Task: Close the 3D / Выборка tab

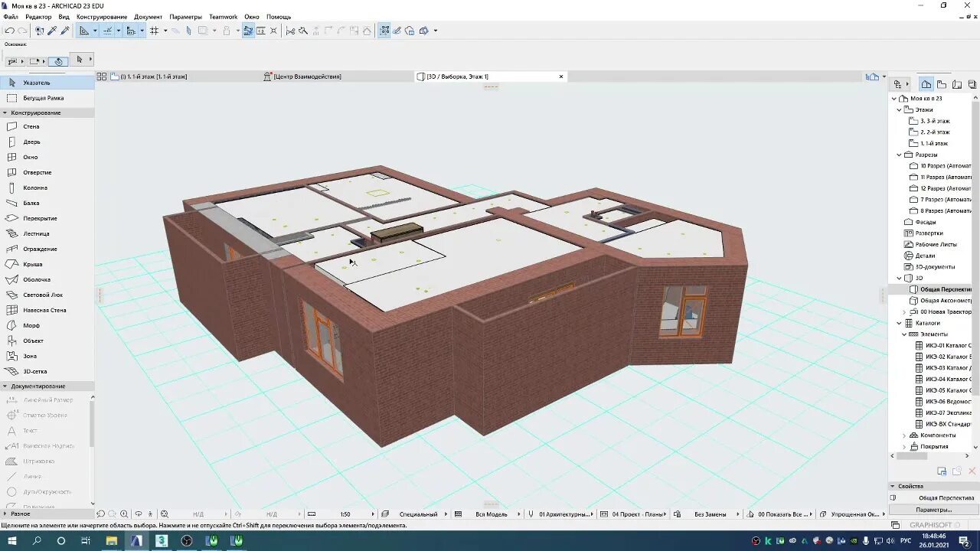Action: (561, 77)
